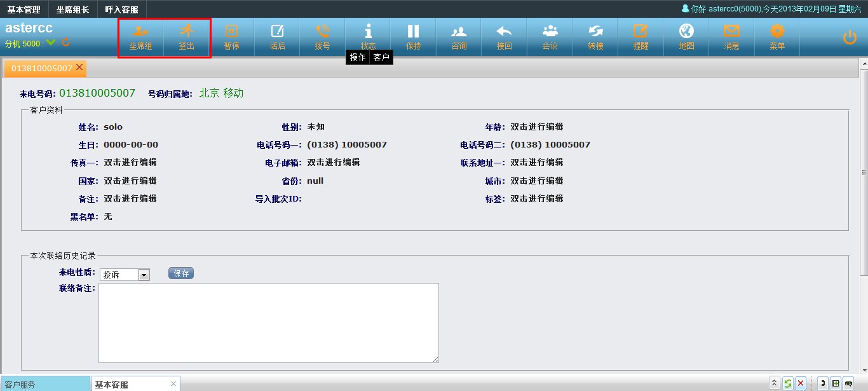Viewport: 868px width, 391px height.
Task: Open the 地图 map globe icon
Action: click(x=686, y=37)
